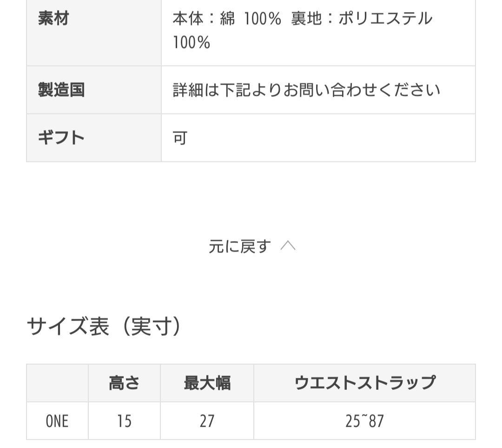
Task: Click the 製造国 row label
Action: pyautogui.click(x=61, y=90)
